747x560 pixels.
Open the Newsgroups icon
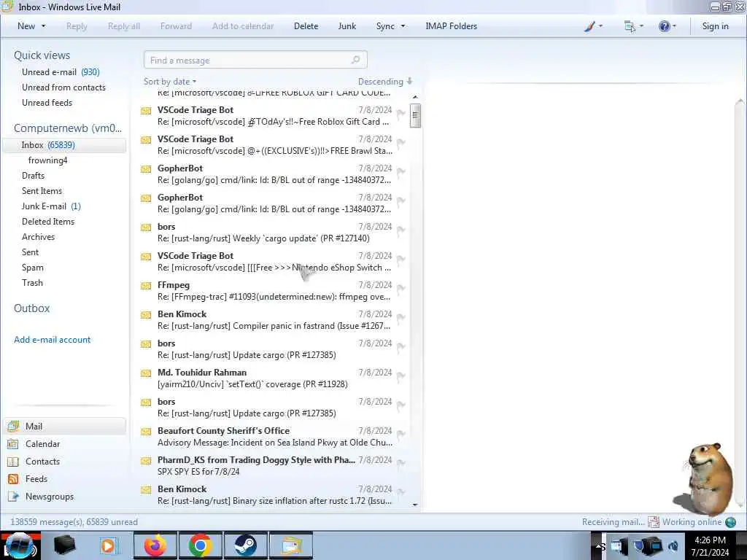click(13, 497)
